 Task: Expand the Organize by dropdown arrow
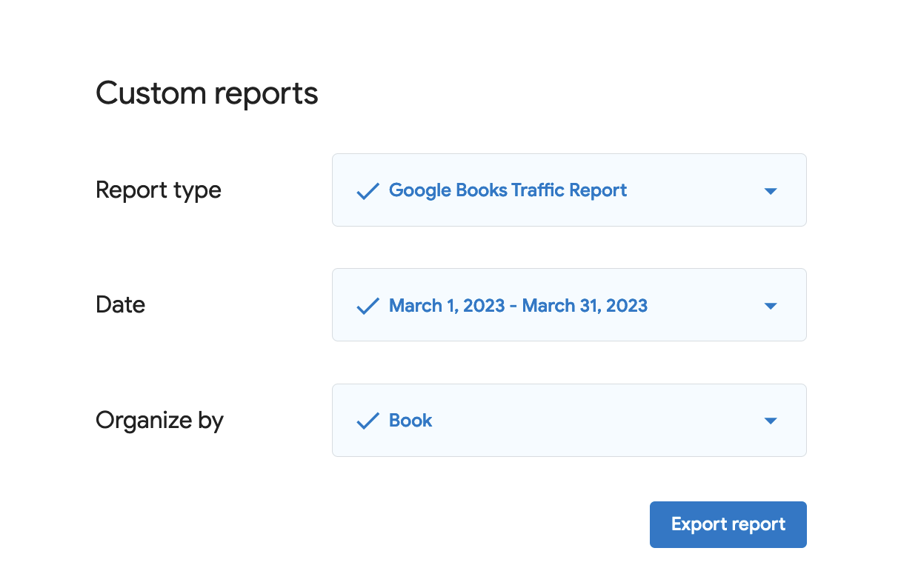tap(770, 421)
